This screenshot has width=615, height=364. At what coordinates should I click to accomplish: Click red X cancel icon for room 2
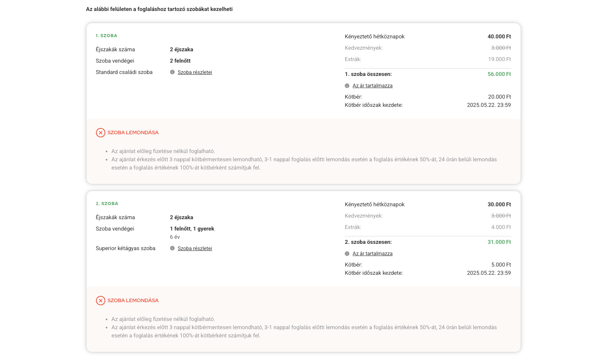coord(101,301)
